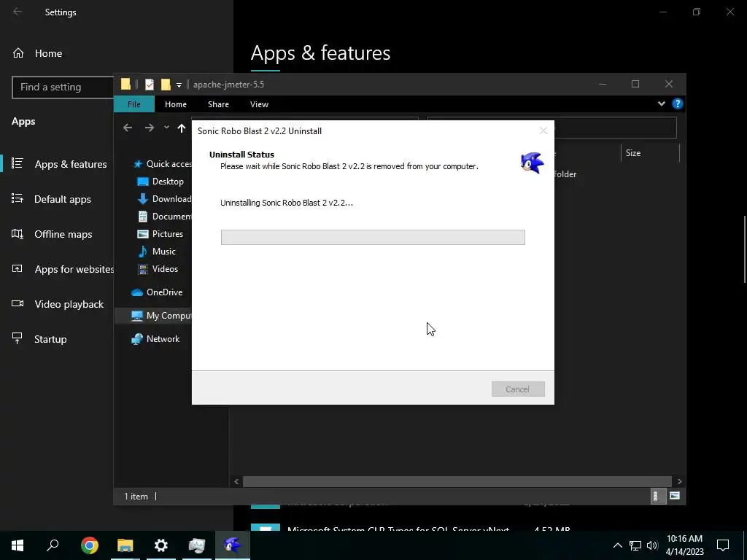The image size is (747, 560).
Task: Go forward in File Explorer
Action: click(149, 128)
